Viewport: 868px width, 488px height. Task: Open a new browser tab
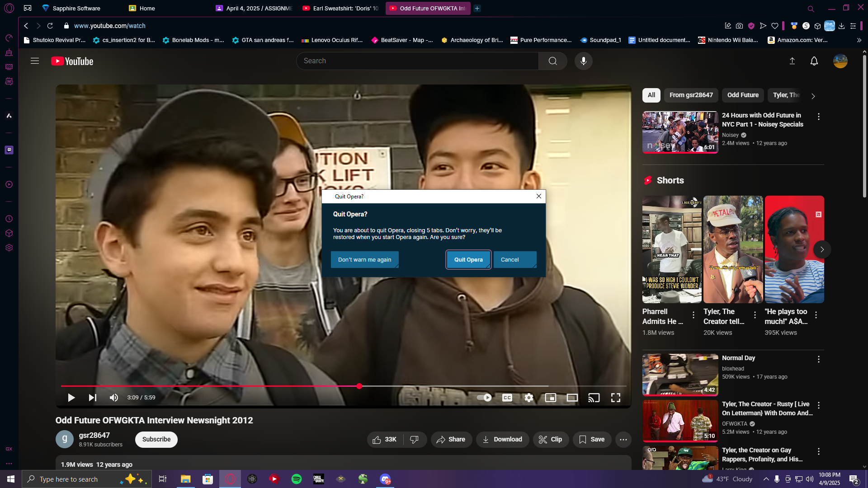coord(477,8)
